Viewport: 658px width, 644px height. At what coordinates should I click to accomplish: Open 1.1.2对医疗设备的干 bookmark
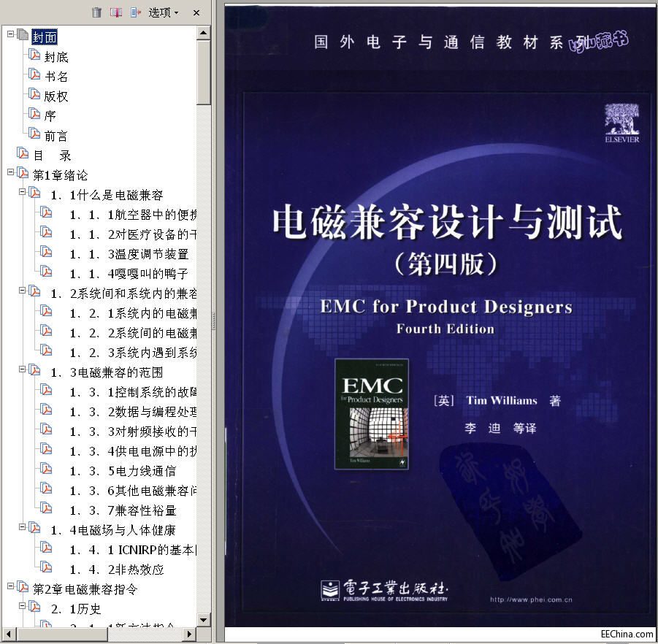click(133, 234)
